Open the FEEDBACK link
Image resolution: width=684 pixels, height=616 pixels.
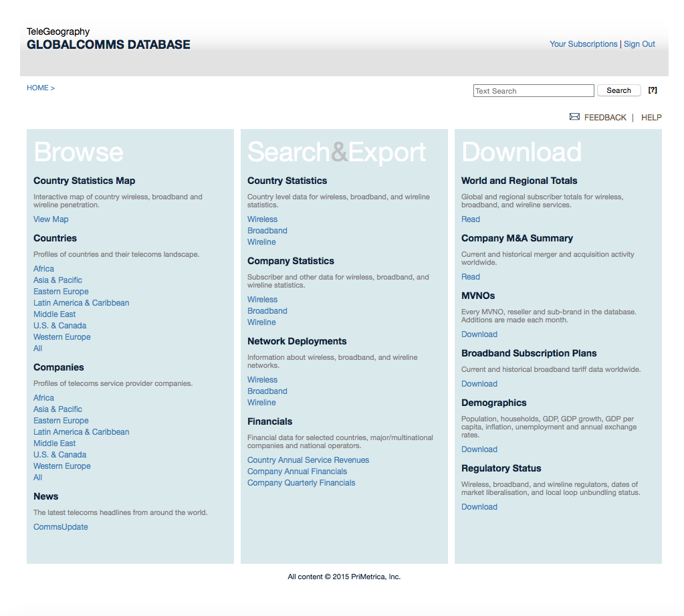click(x=604, y=117)
